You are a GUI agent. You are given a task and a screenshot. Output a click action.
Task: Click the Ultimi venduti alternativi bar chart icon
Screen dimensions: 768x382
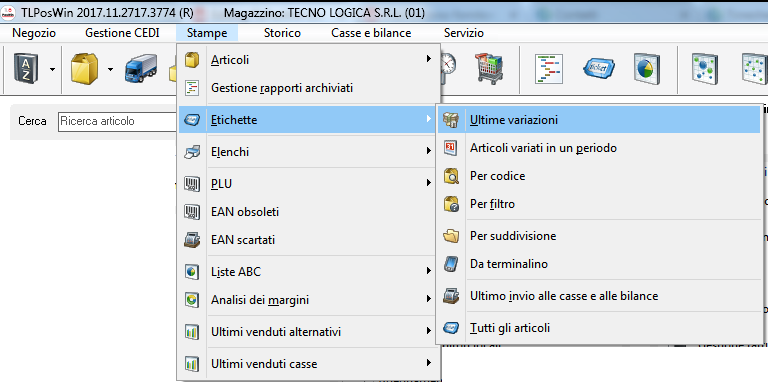[192, 332]
